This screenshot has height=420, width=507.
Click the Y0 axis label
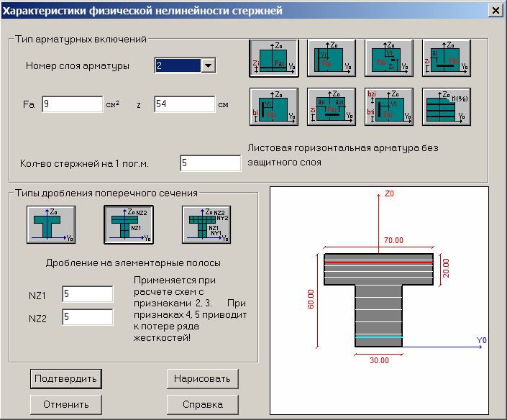pos(481,340)
